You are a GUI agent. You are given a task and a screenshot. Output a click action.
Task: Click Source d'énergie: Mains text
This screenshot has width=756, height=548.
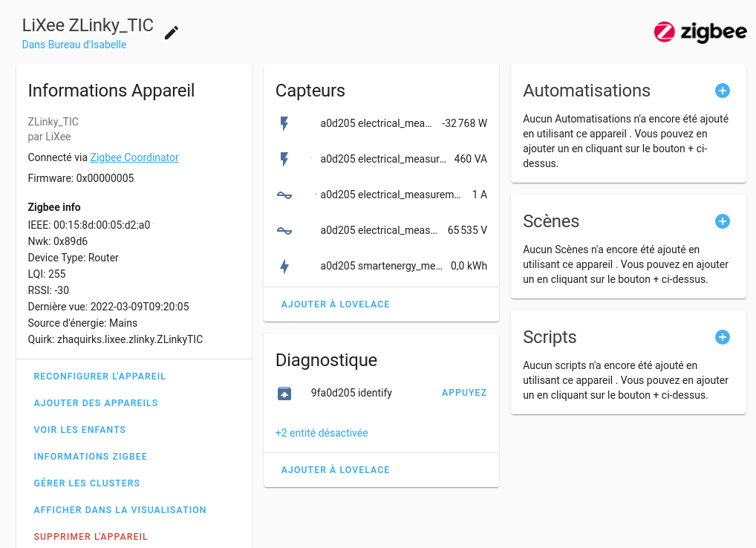click(82, 323)
